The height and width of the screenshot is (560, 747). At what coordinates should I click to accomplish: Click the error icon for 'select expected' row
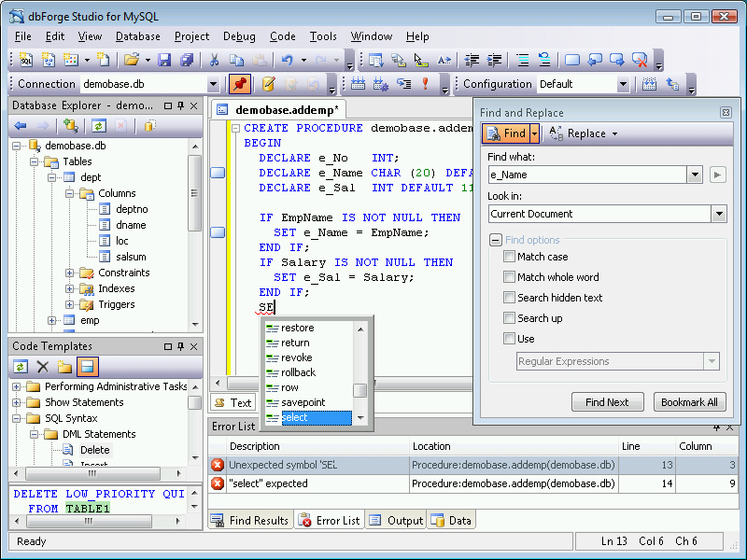point(218,483)
